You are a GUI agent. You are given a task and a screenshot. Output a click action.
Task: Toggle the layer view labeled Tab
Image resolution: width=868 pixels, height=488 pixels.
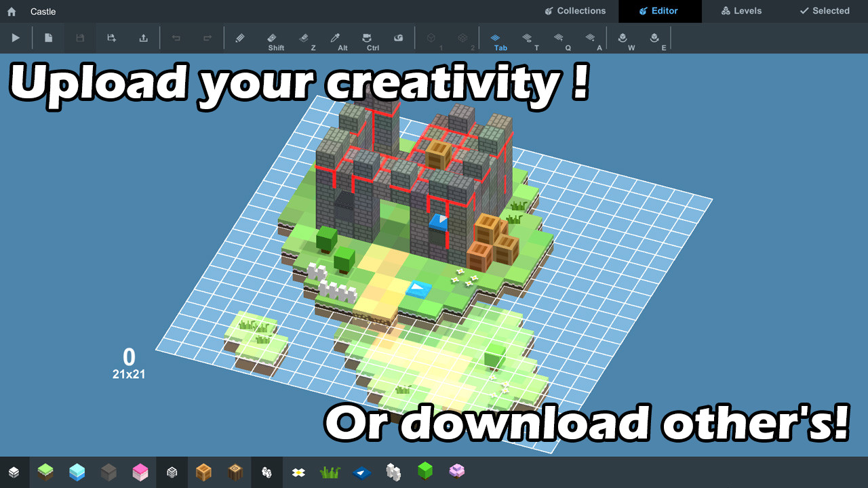pos(495,38)
